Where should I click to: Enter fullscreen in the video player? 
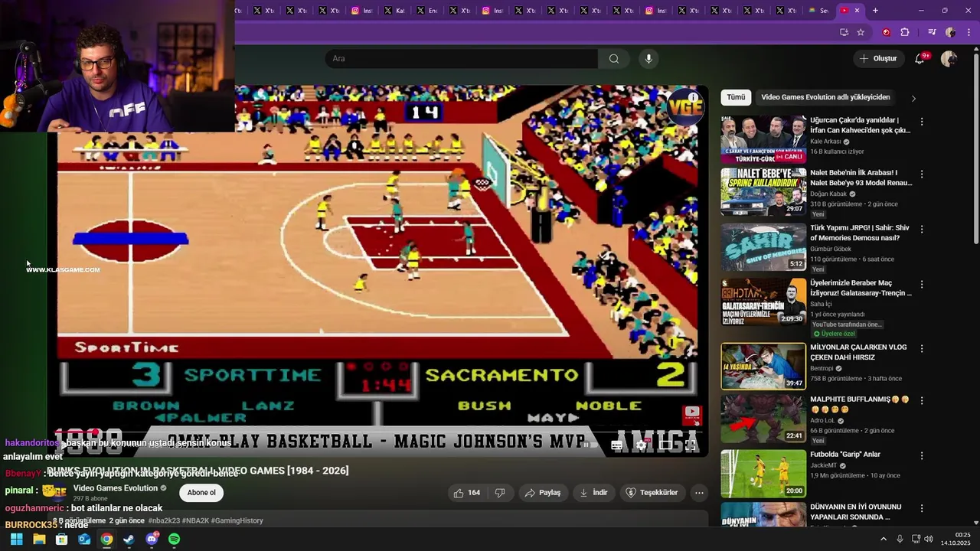691,445
